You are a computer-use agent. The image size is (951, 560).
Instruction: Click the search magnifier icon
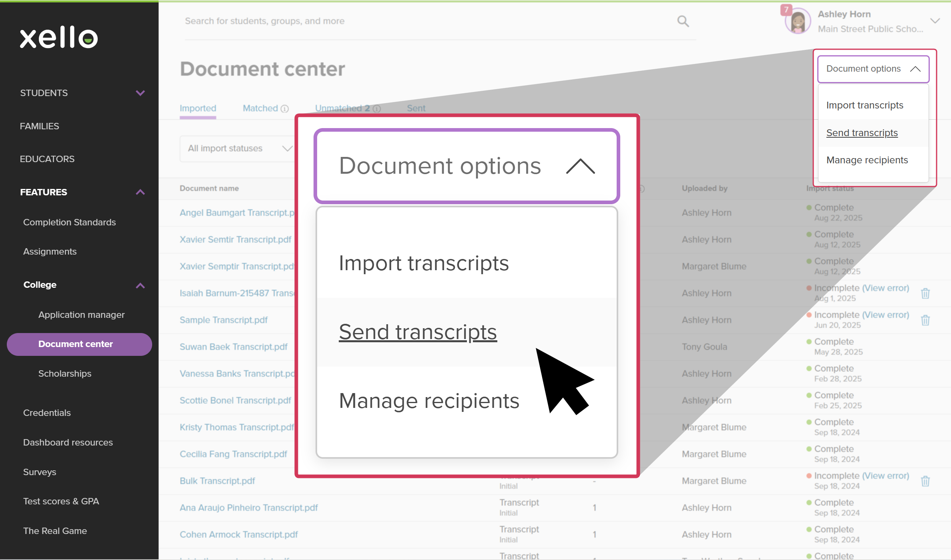[x=683, y=21]
